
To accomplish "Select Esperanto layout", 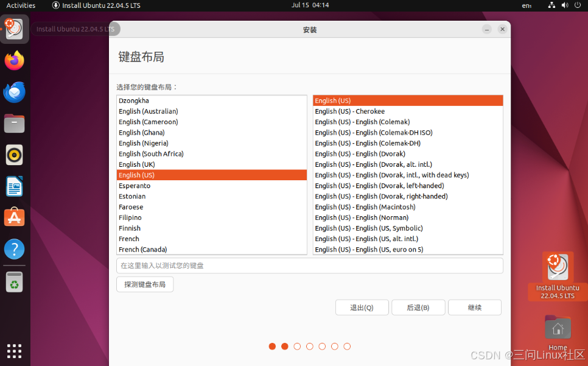I will (212, 186).
